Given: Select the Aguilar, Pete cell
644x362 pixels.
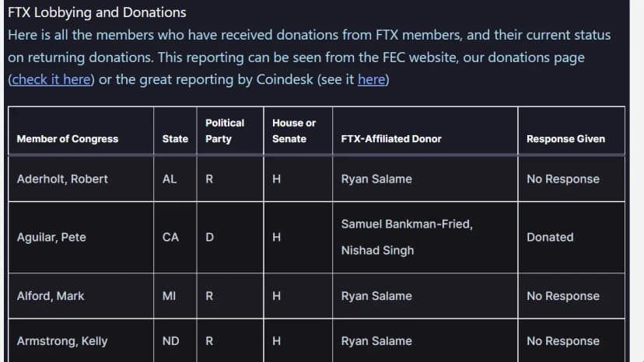Looking at the screenshot, I should coord(51,237).
